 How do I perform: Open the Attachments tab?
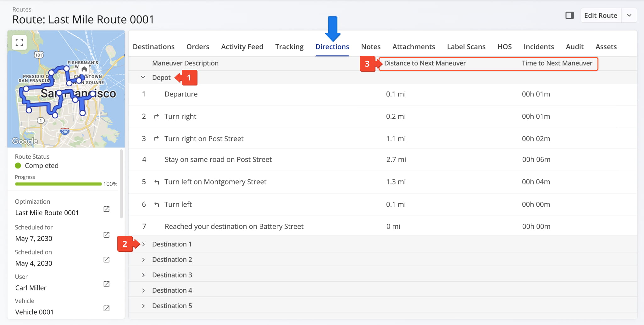point(414,47)
